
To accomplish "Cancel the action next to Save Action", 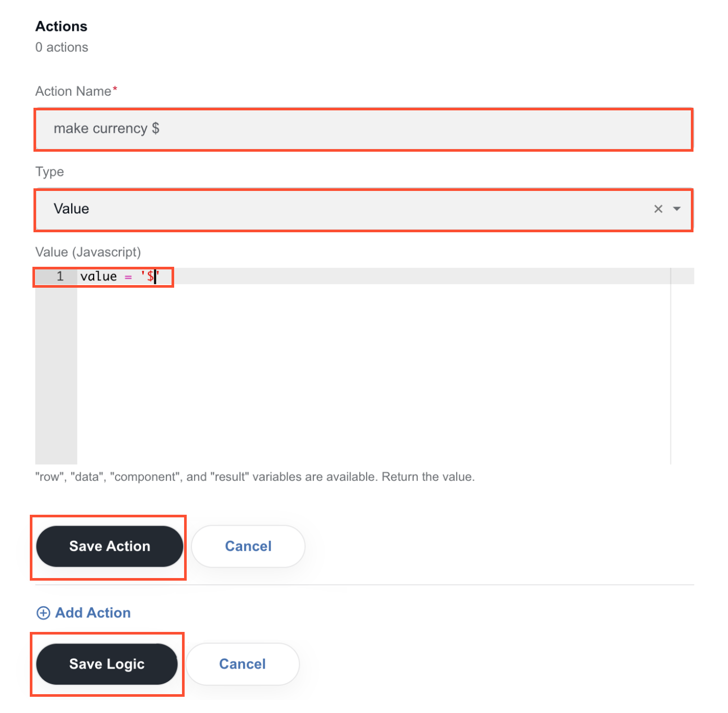I will coord(248,546).
